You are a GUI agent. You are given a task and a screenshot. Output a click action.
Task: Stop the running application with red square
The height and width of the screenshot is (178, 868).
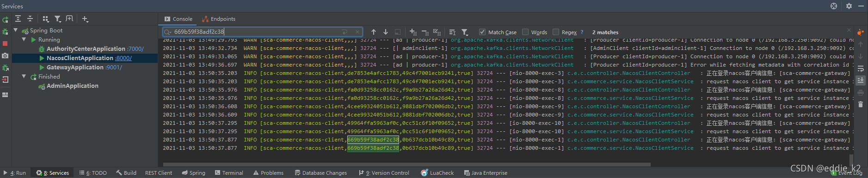tap(5, 43)
